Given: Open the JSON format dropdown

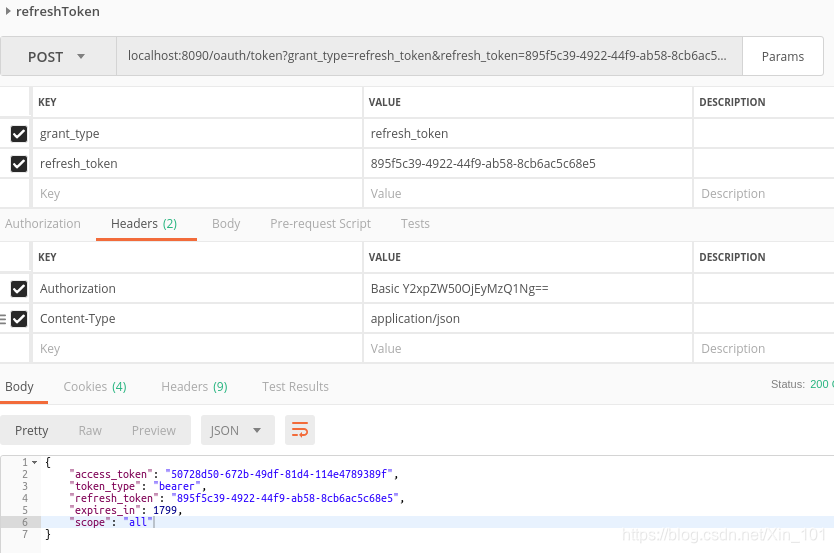Looking at the screenshot, I should [238, 430].
